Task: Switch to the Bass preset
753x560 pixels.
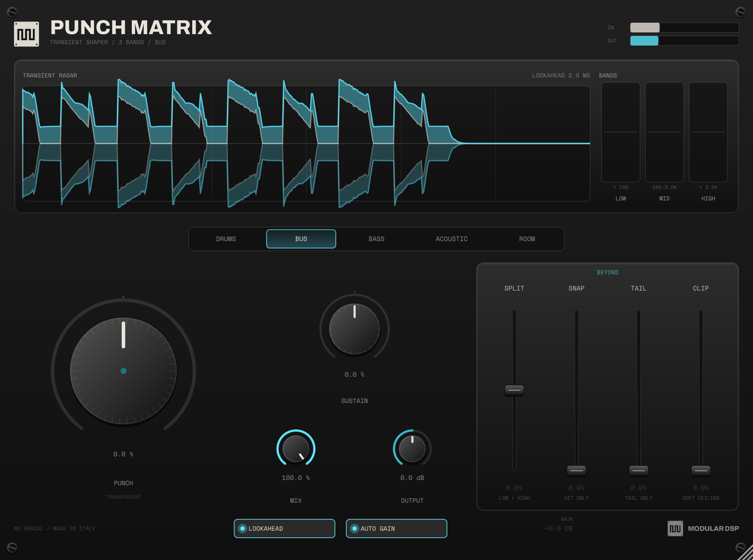Action: pos(376,239)
